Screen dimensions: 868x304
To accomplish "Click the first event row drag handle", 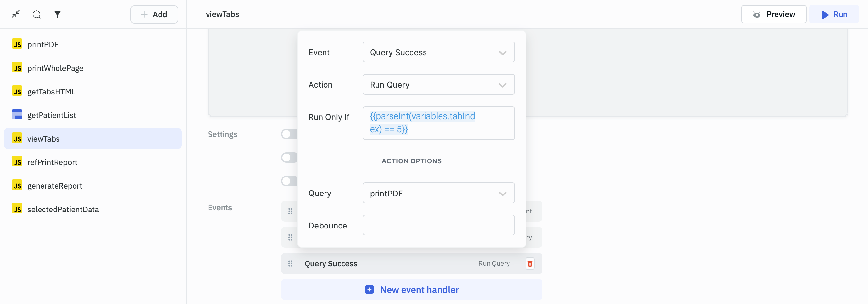I will pyautogui.click(x=290, y=211).
